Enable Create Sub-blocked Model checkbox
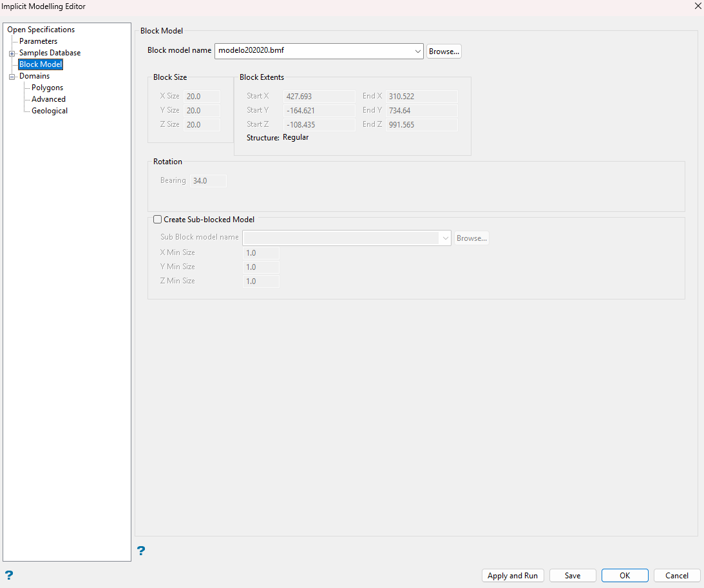704x588 pixels. 158,220
